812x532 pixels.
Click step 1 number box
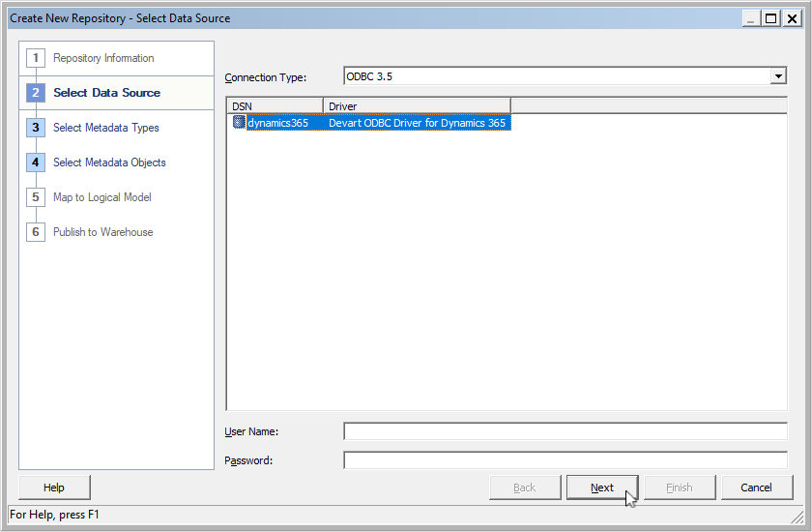coord(36,58)
